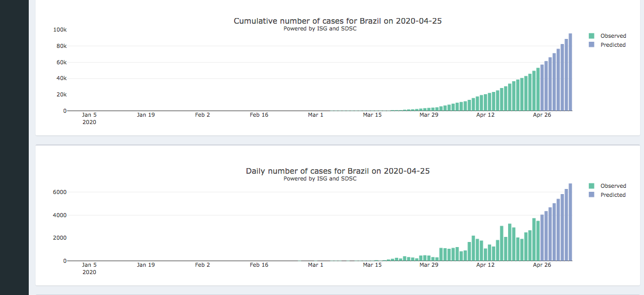The width and height of the screenshot is (644, 295).
Task: Click 'Powered by ISG and SDSC' under cumulative title
Action: click(320, 28)
